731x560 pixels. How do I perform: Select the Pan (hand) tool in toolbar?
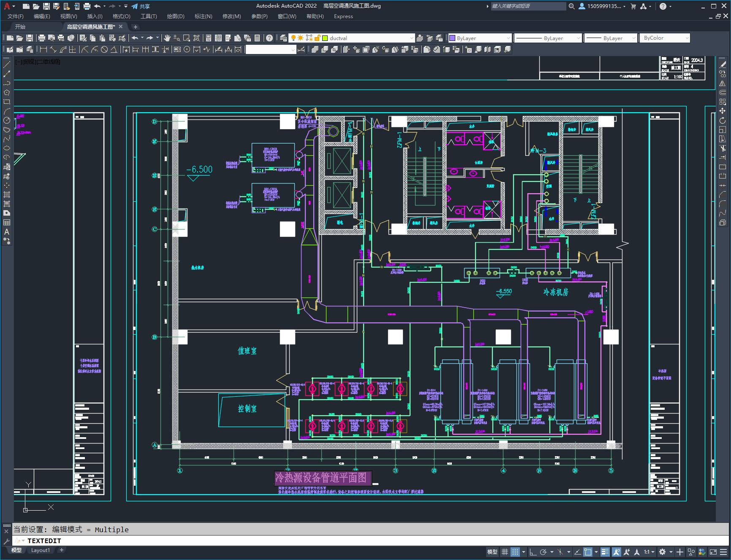(x=167, y=38)
